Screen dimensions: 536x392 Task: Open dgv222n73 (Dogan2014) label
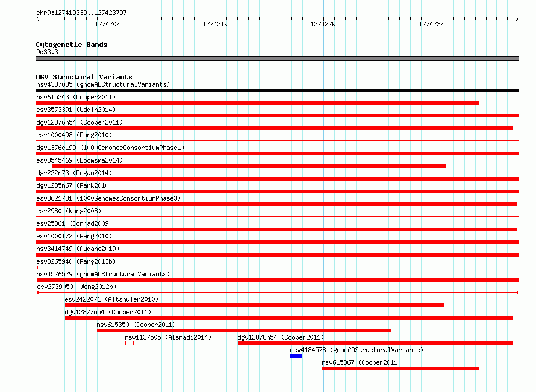[x=74, y=173]
